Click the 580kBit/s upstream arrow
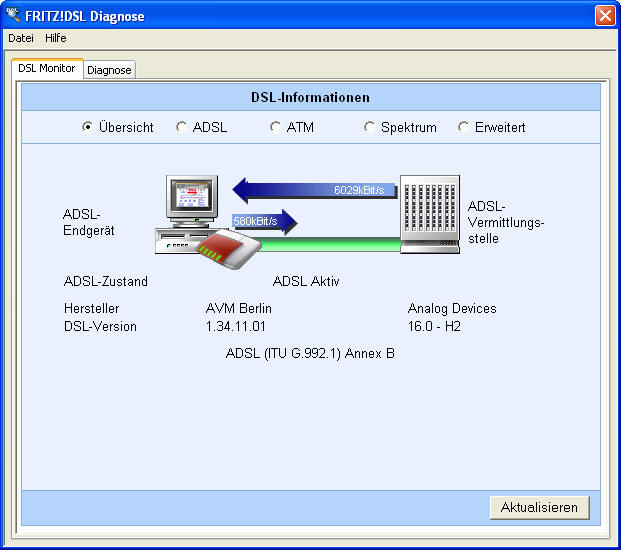The image size is (621, 550). click(x=264, y=221)
